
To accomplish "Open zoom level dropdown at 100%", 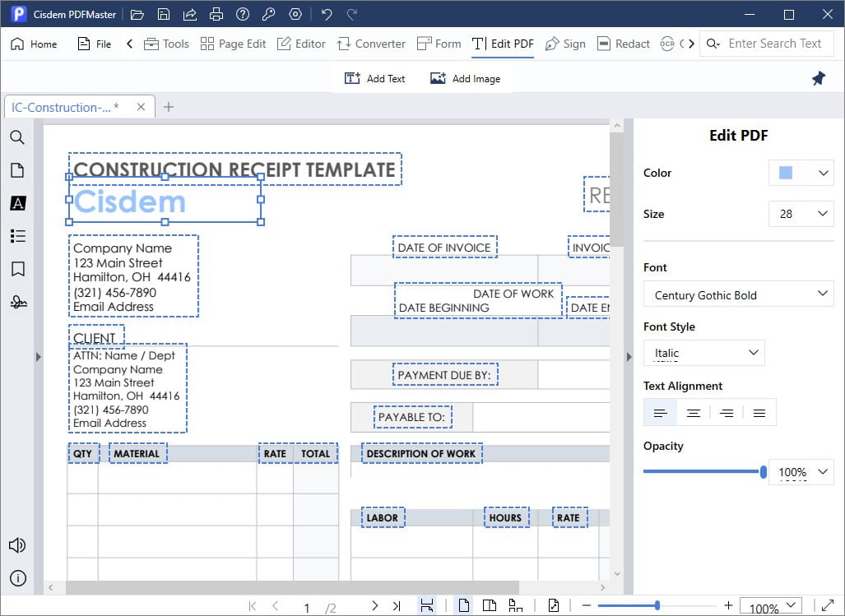I will pos(771,606).
